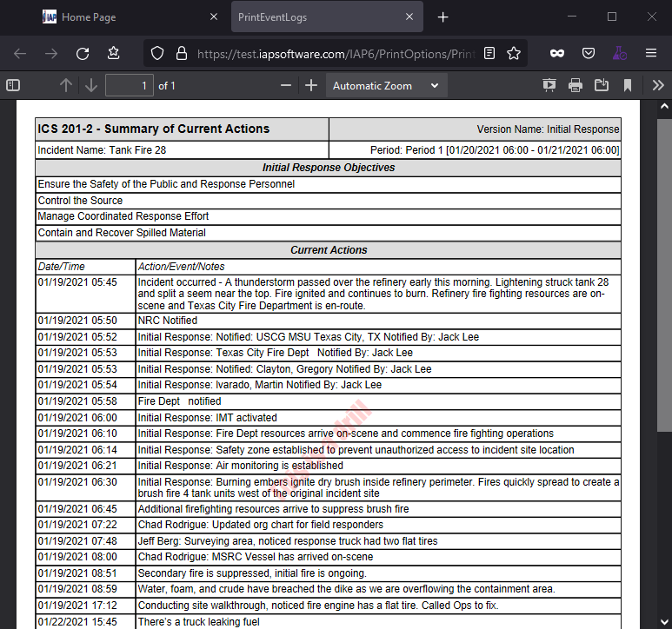The width and height of the screenshot is (672, 629).
Task: Click '01/22/2021 15:45' timestamp
Action: (x=77, y=622)
